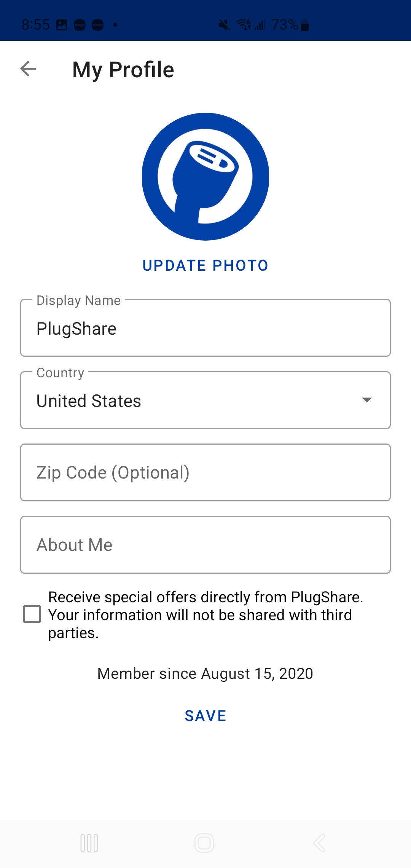Tap the PlugShare profile avatar image

205,176
